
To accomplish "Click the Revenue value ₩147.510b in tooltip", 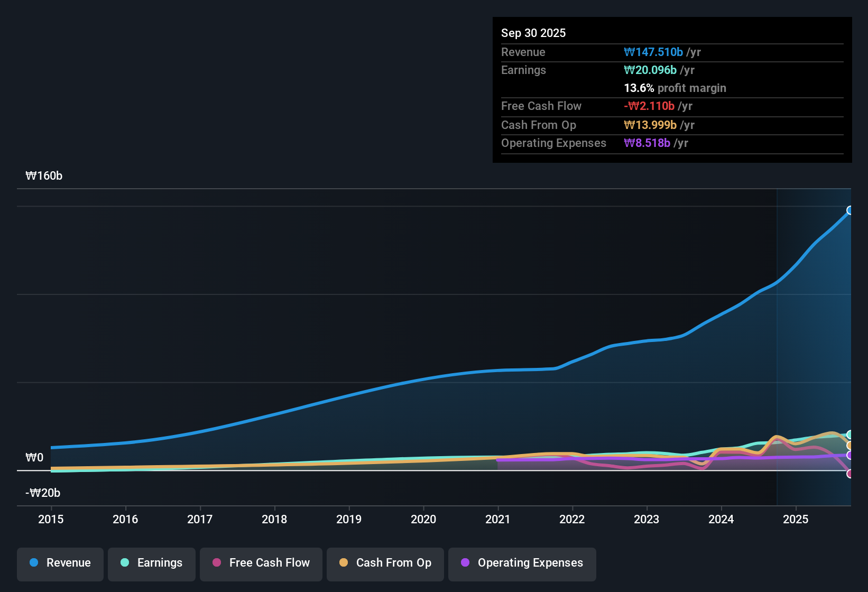I will [654, 52].
